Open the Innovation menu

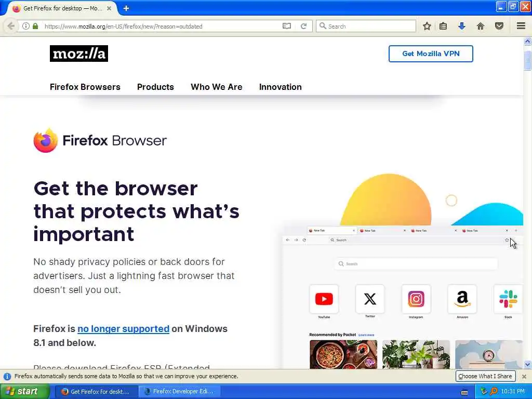280,87
